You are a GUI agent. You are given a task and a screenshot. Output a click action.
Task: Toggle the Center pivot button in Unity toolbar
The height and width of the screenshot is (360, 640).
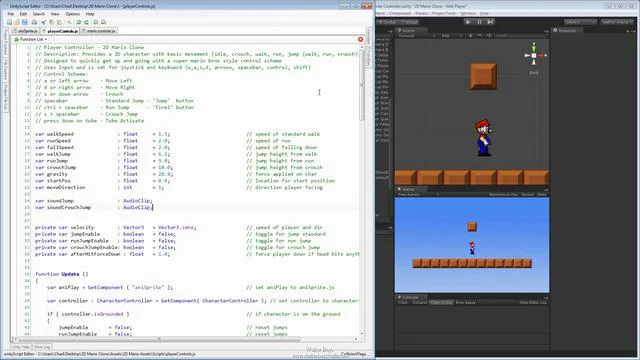point(387,22)
